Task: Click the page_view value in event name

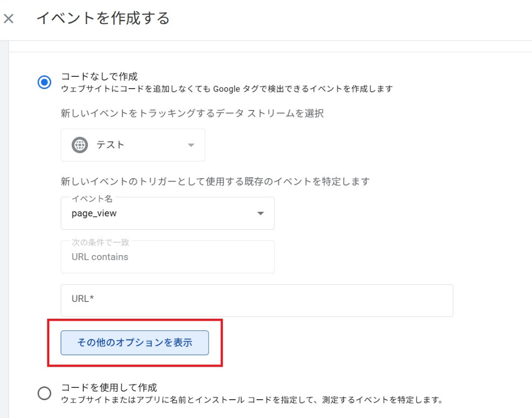Action: [x=95, y=213]
